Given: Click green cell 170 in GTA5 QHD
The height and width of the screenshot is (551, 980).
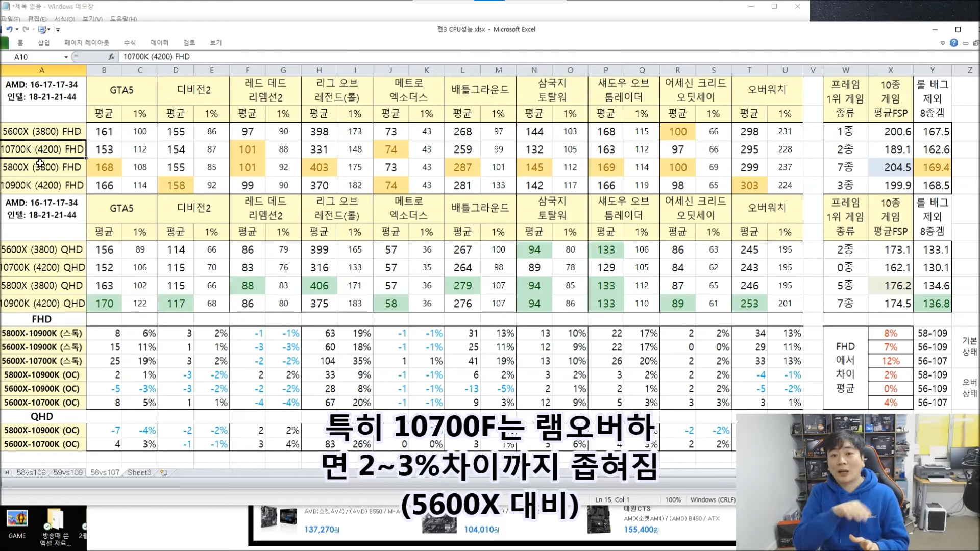Looking at the screenshot, I should pos(104,304).
